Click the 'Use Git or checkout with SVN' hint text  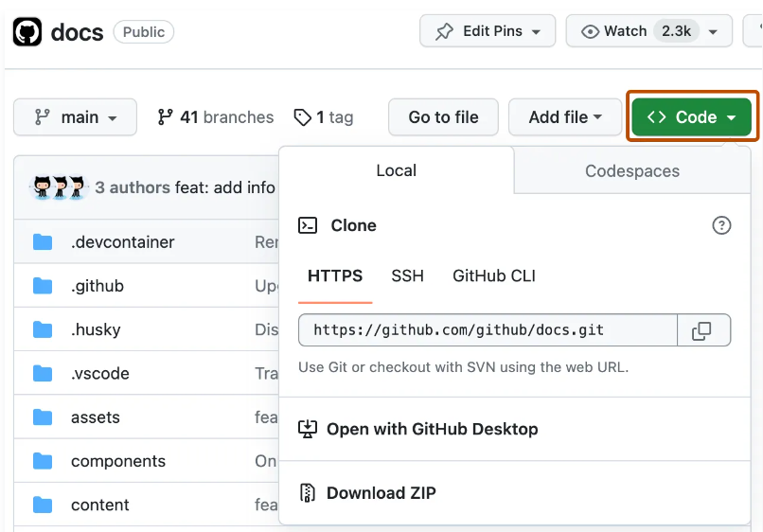click(463, 367)
